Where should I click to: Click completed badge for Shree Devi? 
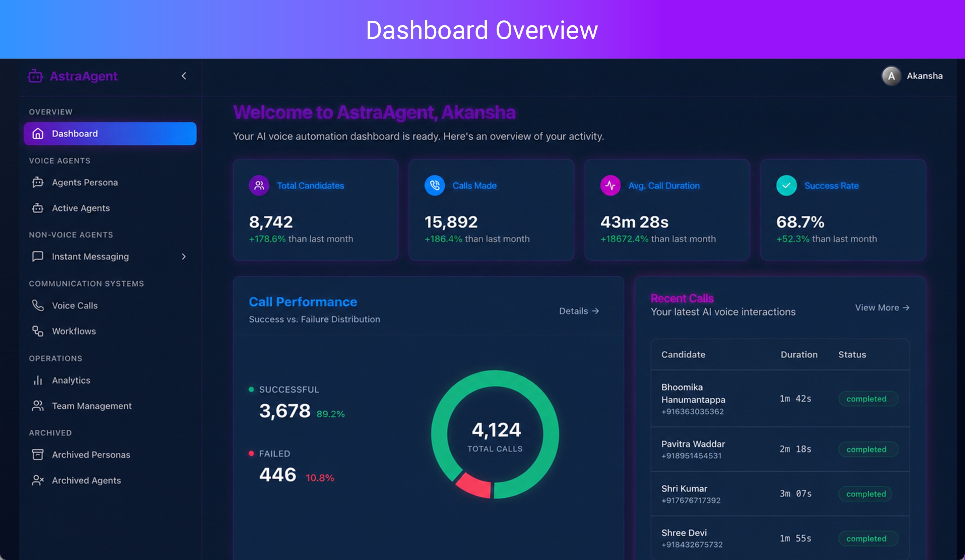click(868, 538)
